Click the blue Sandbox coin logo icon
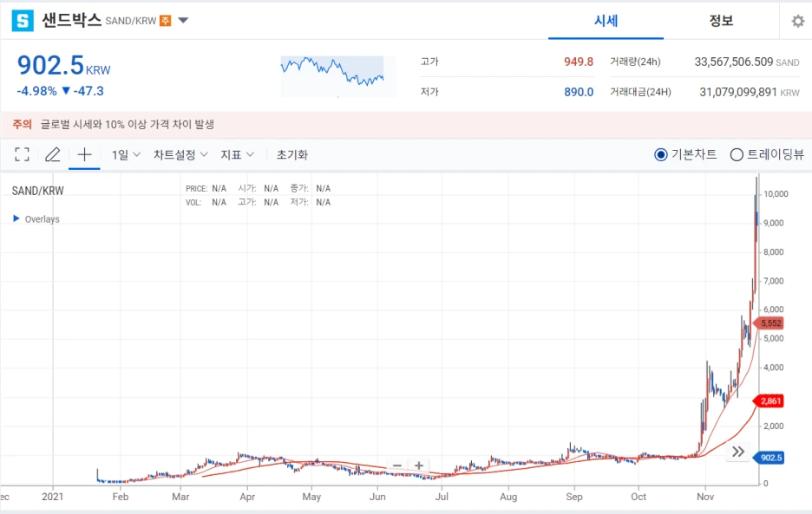 [x=23, y=21]
